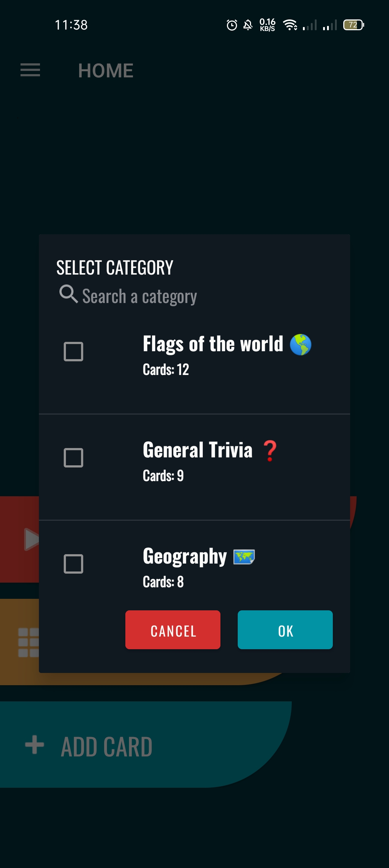Tap the plus icon on Add Card

click(x=35, y=745)
